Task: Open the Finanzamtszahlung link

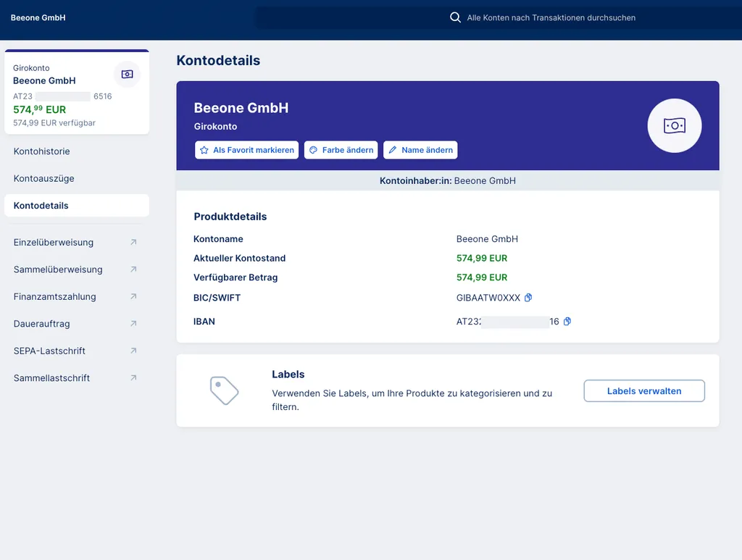Action: coord(55,297)
